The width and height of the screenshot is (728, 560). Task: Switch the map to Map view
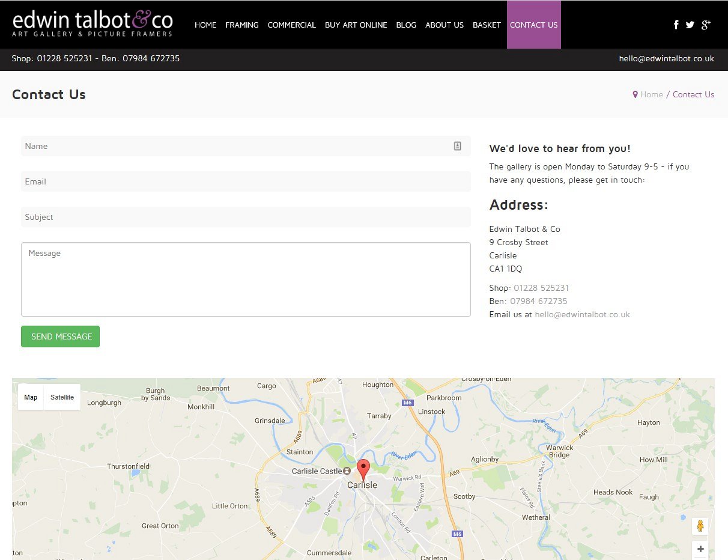click(x=31, y=397)
